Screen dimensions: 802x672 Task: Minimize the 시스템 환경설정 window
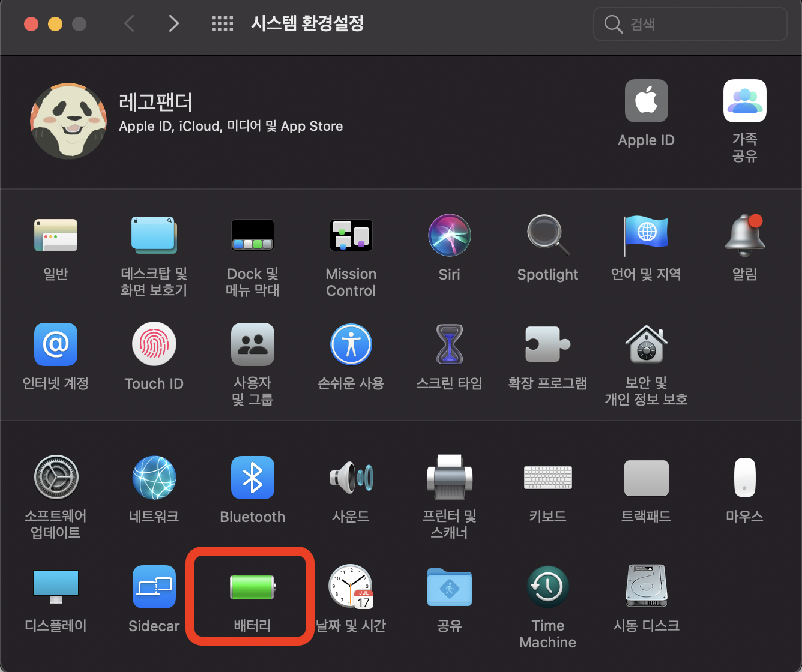click(x=55, y=24)
